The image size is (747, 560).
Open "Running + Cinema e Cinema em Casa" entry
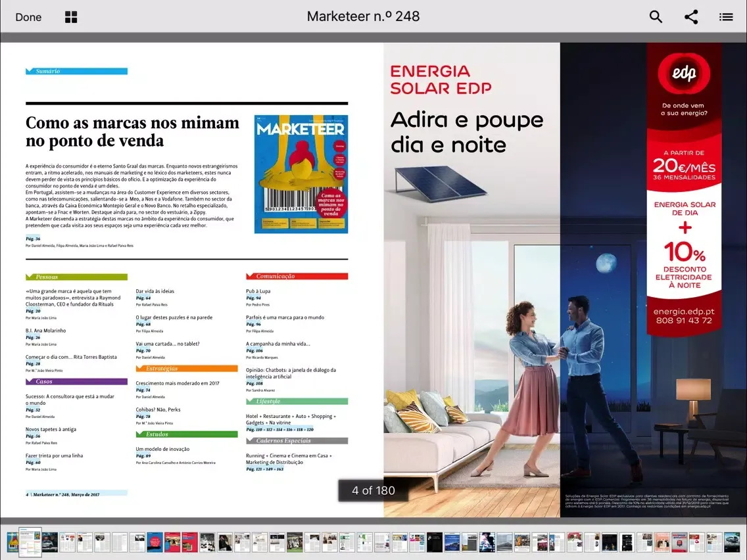coord(289,459)
